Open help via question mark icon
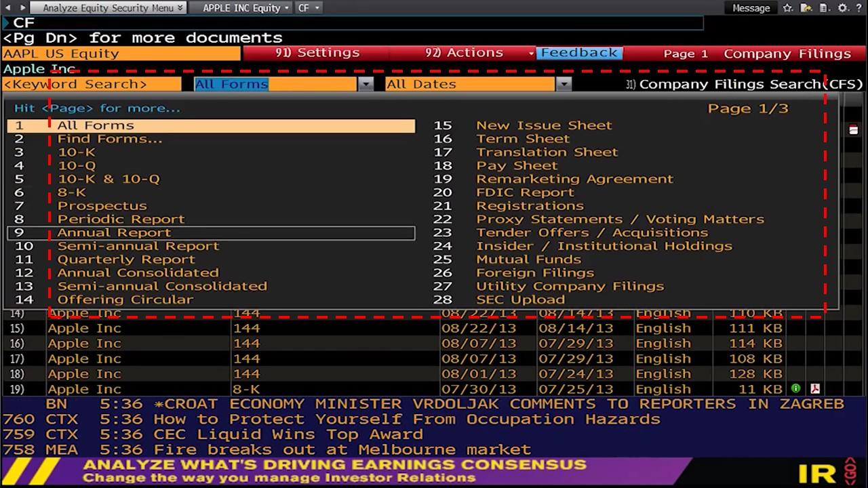The height and width of the screenshot is (488, 868). [859, 8]
